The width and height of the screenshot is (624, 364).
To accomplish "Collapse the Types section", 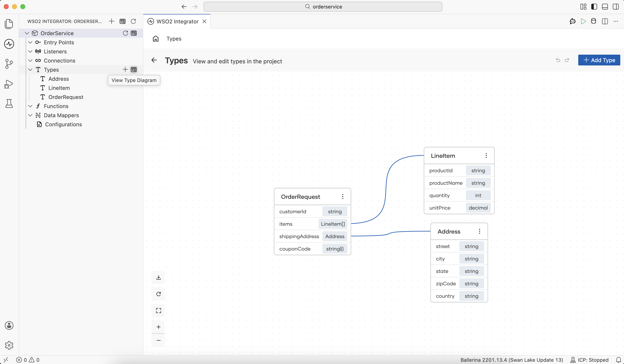I will click(30, 70).
